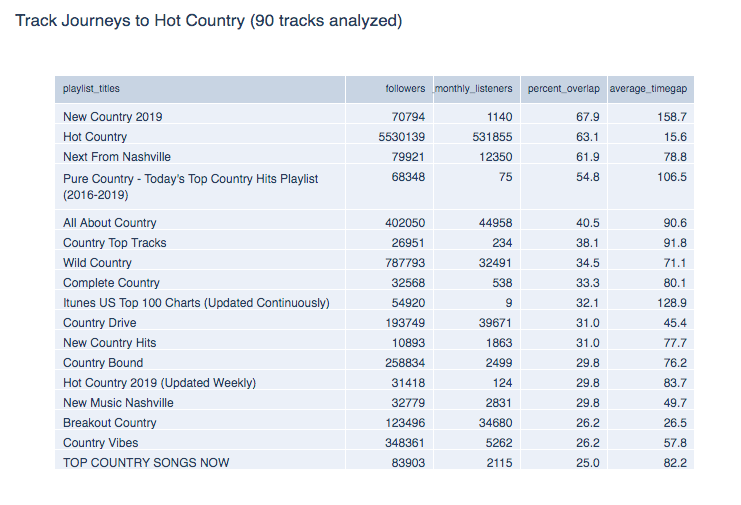This screenshot has height=505, width=741.
Task: Select percent overlap value 63.1
Action: [x=587, y=137]
